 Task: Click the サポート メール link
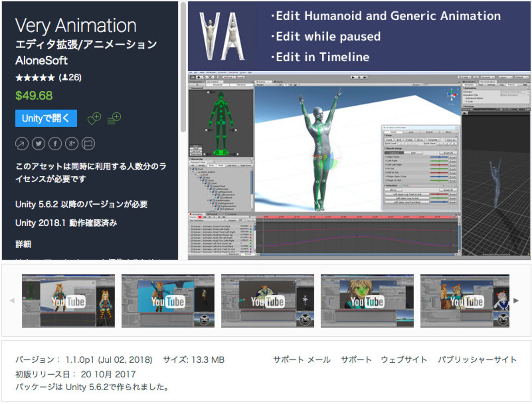(302, 360)
